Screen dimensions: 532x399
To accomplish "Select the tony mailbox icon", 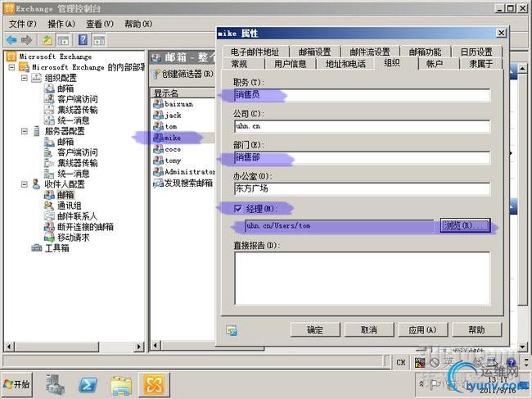I will [x=158, y=161].
